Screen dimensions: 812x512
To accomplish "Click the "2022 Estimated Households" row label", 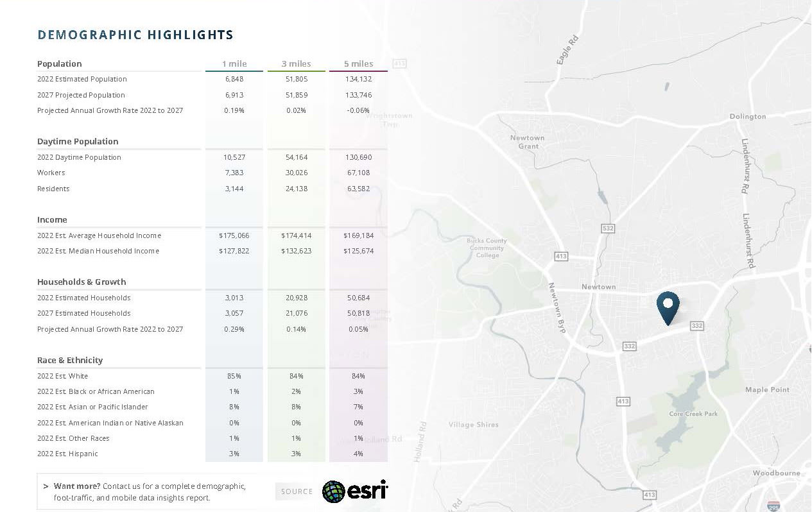I will coord(84,298).
